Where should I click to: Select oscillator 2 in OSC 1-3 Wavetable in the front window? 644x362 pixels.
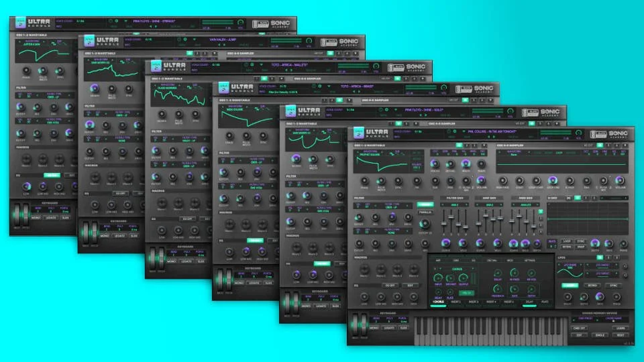click(x=467, y=145)
